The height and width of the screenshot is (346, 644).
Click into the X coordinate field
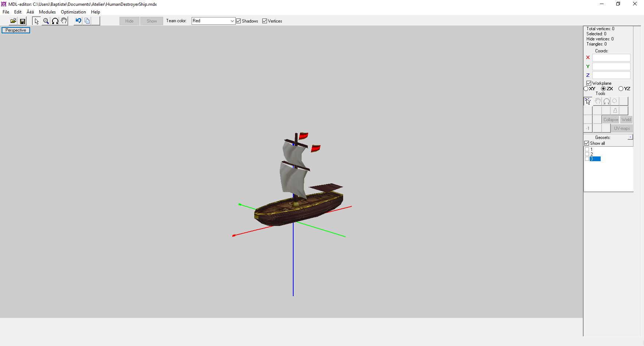pos(611,57)
